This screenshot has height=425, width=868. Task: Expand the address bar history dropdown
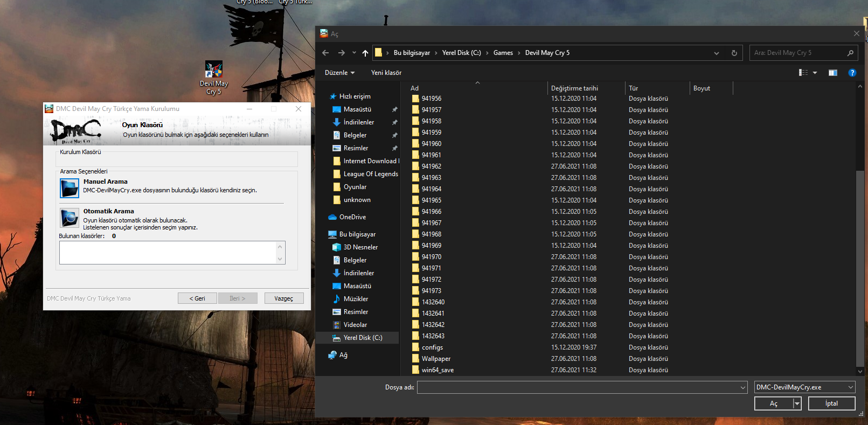point(717,53)
